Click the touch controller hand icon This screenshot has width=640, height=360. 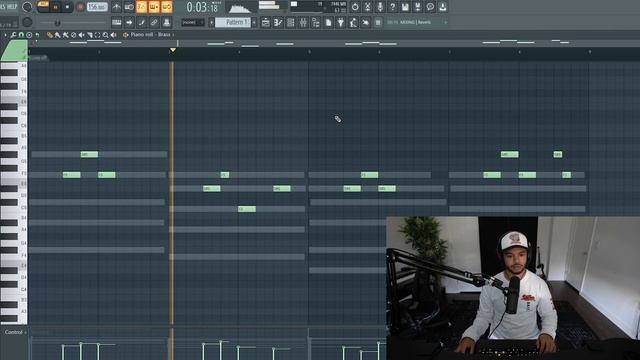[365, 22]
